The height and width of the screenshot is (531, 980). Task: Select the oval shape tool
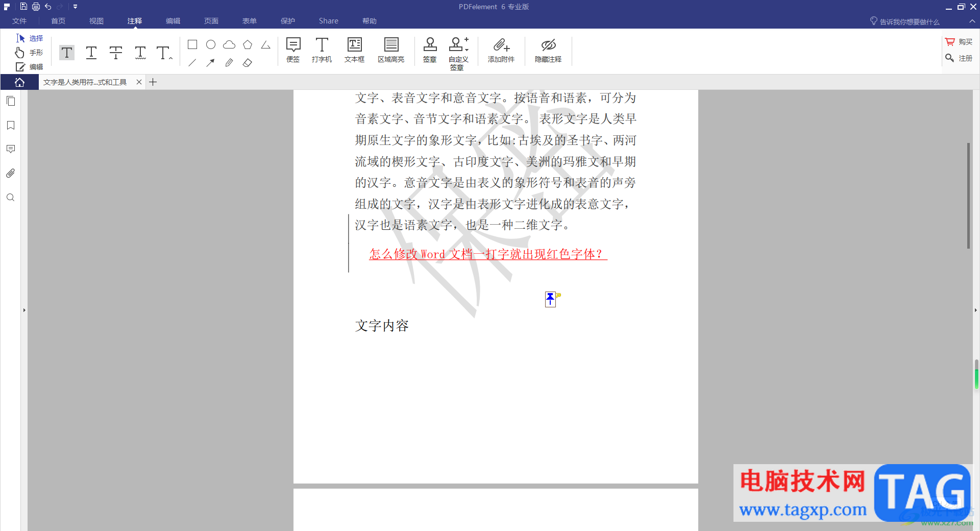coord(211,45)
